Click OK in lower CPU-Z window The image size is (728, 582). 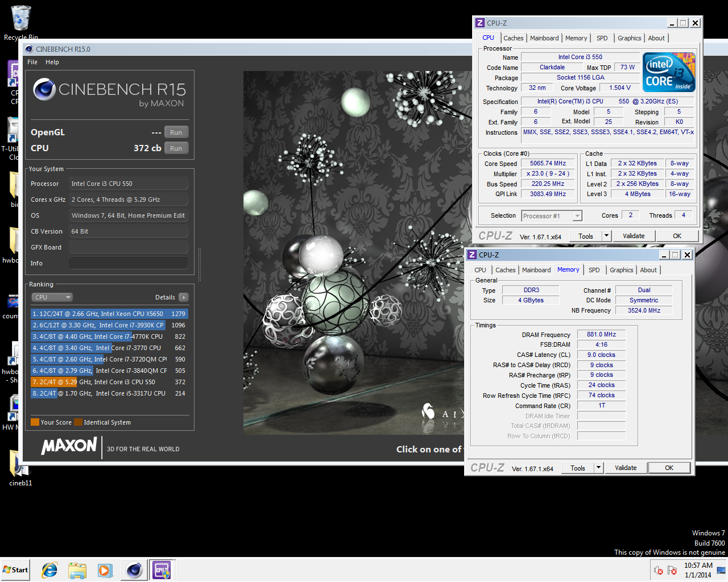[669, 468]
